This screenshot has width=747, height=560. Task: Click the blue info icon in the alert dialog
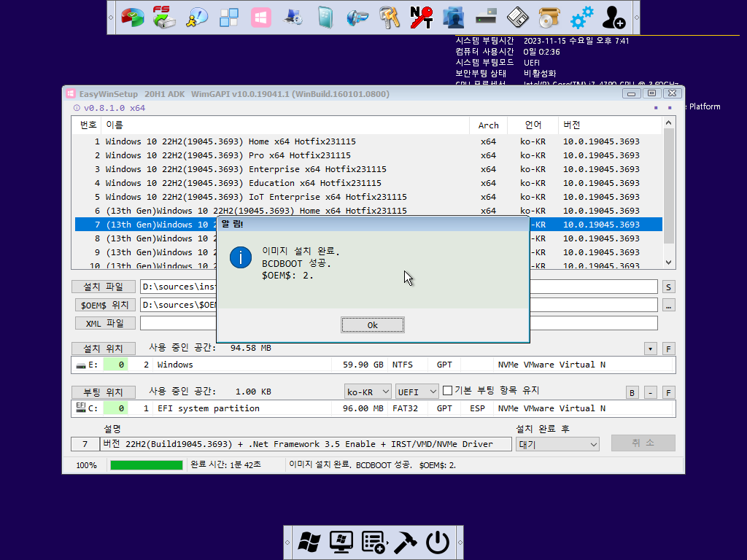point(241,257)
